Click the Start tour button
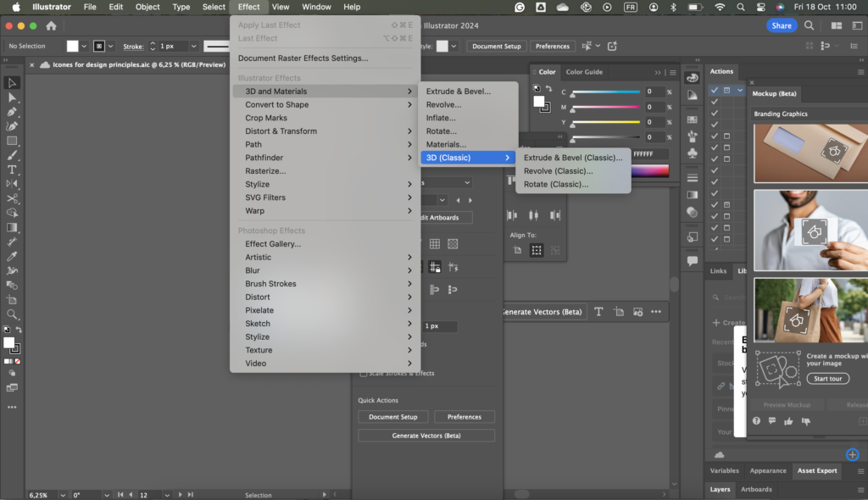The width and height of the screenshot is (868, 500). click(827, 379)
